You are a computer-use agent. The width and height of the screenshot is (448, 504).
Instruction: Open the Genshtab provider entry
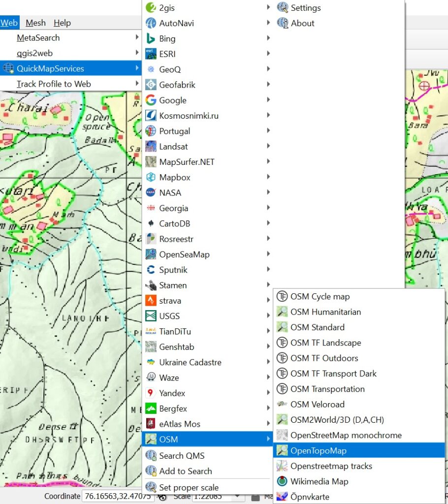tap(207, 347)
